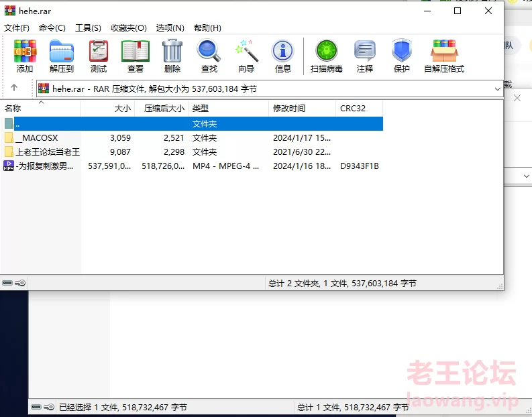The height and width of the screenshot is (417, 532).
Task: Click the 自解压格式 (SFX) icon
Action: [x=444, y=56]
